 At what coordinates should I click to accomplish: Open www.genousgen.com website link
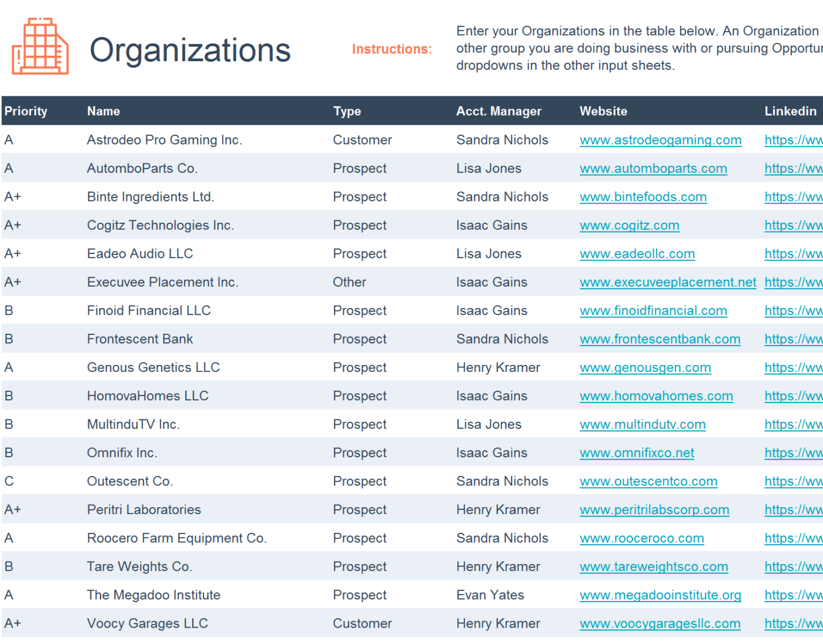click(645, 368)
